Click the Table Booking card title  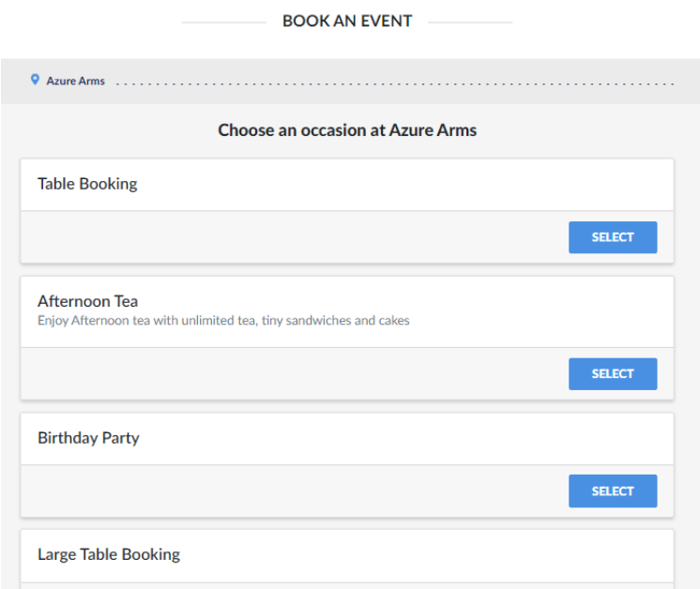pos(87,184)
